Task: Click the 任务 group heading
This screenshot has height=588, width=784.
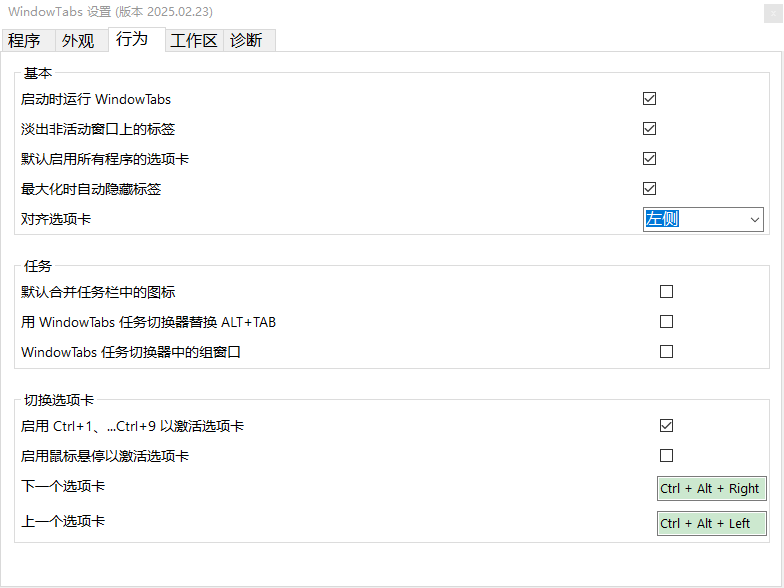Action: coord(38,266)
